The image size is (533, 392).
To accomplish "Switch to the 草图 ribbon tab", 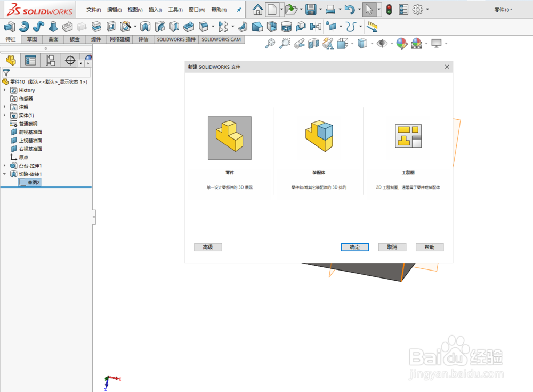I will [32, 39].
